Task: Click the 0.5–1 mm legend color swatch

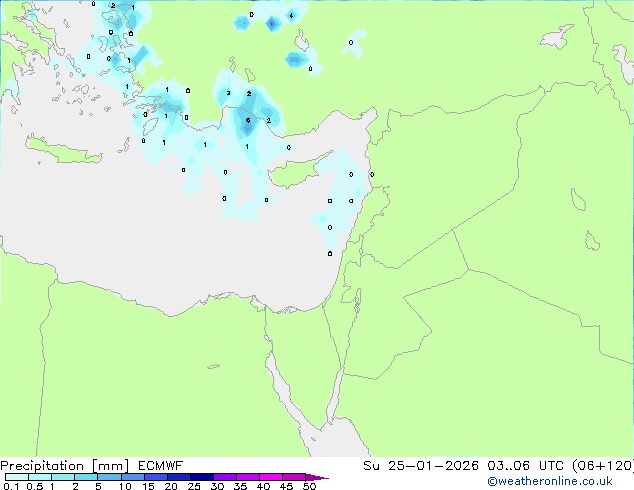Action: [x=40, y=477]
